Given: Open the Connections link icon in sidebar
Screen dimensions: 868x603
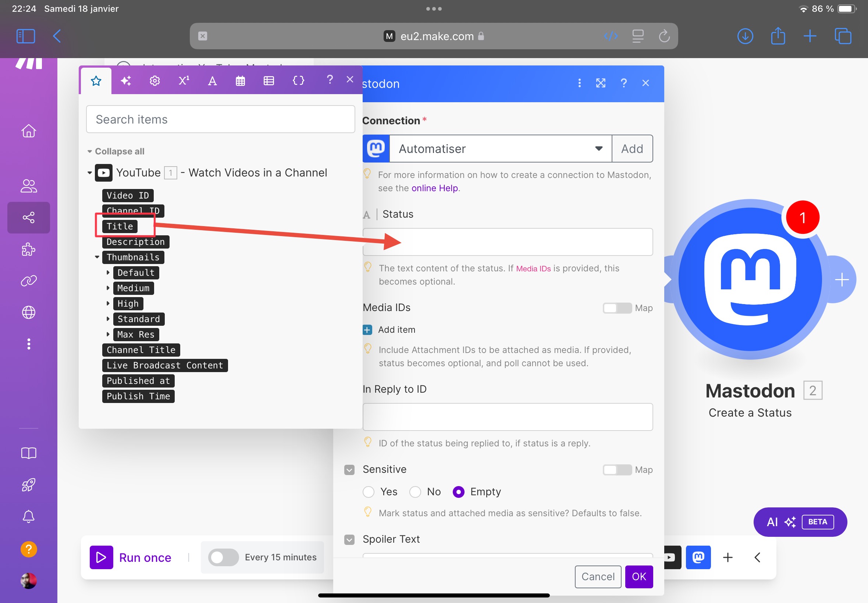Looking at the screenshot, I should pyautogui.click(x=29, y=281).
